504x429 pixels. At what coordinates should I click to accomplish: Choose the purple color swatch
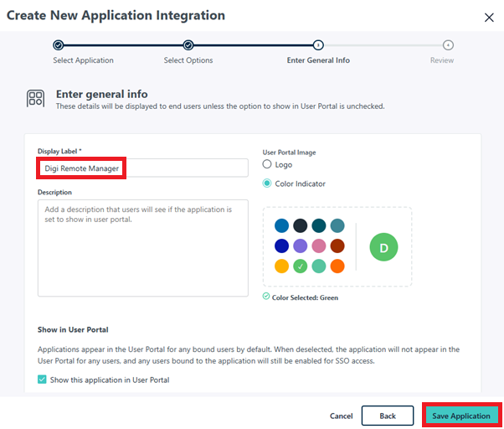300,246
